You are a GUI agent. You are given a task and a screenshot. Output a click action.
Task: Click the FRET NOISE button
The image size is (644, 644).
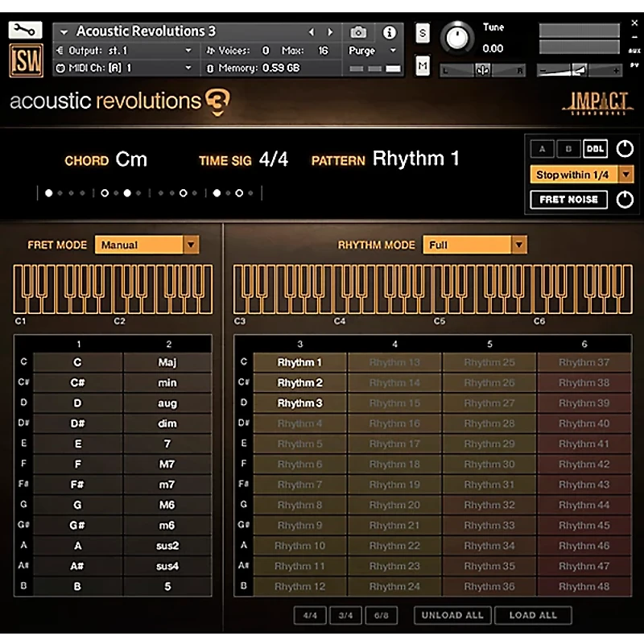[569, 199]
